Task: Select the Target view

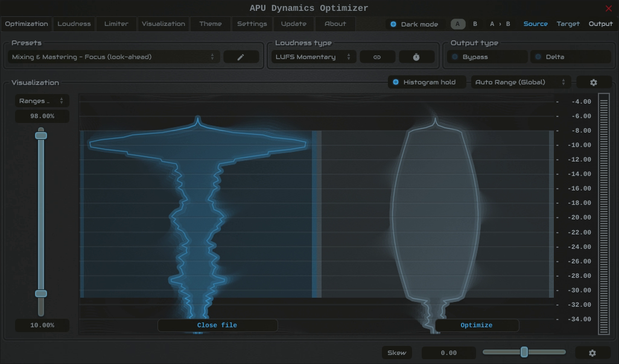Action: (568, 24)
